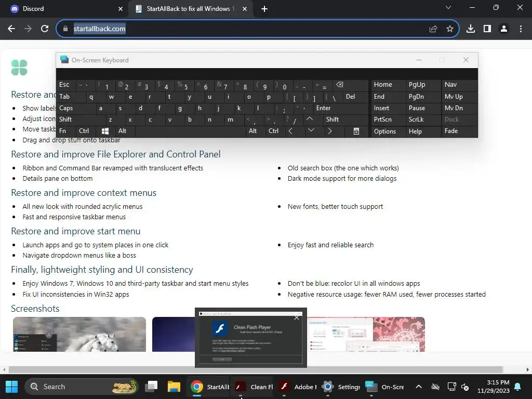Click the taskbar Search box

(82, 387)
